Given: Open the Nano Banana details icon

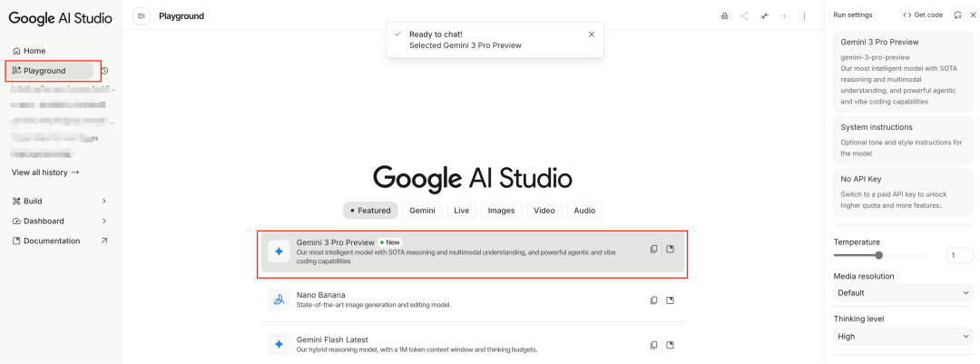Looking at the screenshot, I should 671,300.
